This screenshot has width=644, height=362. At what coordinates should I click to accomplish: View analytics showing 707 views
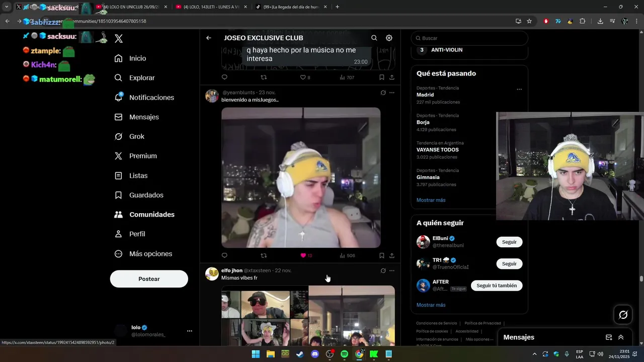(347, 77)
